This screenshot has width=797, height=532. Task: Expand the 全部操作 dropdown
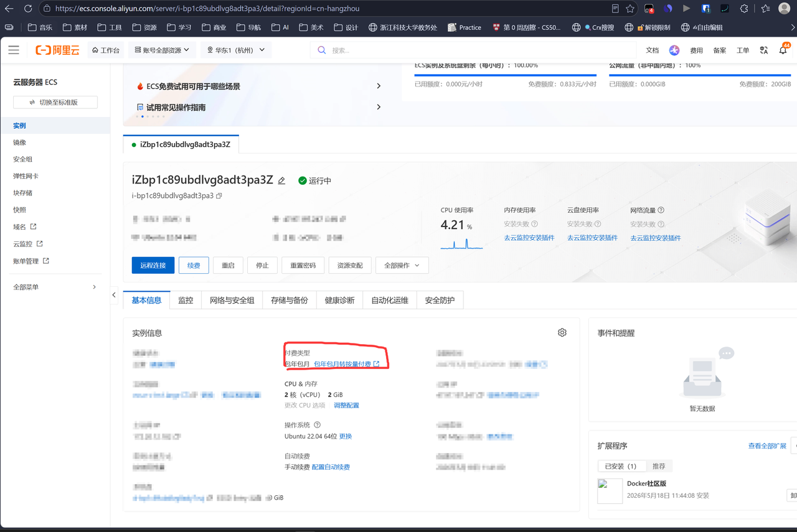402,265
